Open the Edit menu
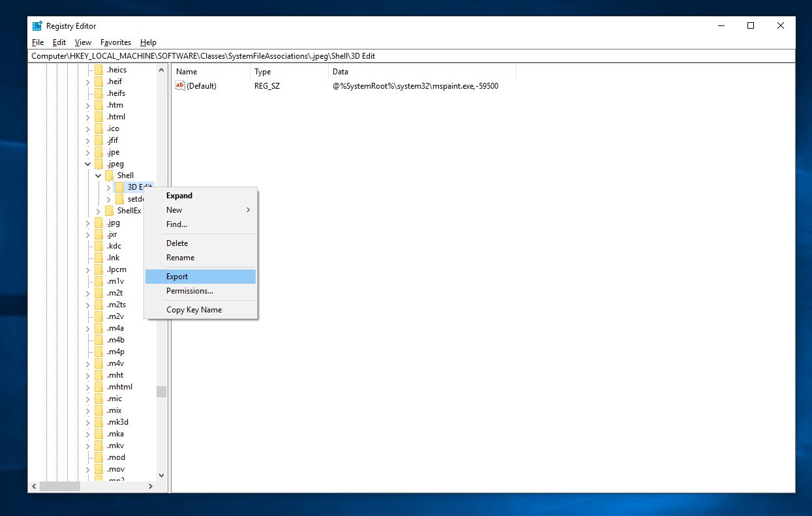The height and width of the screenshot is (516, 812). (x=59, y=42)
